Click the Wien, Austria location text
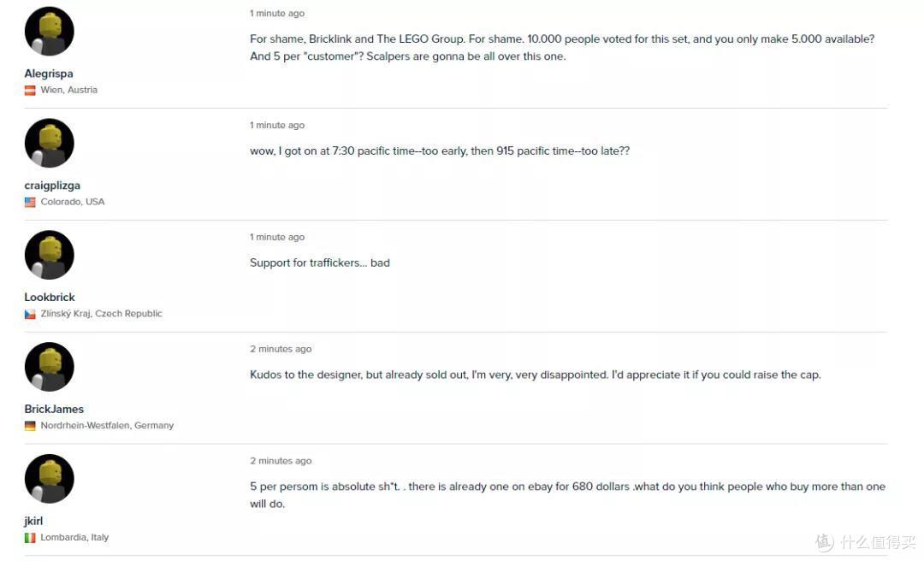Viewport: 924px width, 561px height. [69, 90]
